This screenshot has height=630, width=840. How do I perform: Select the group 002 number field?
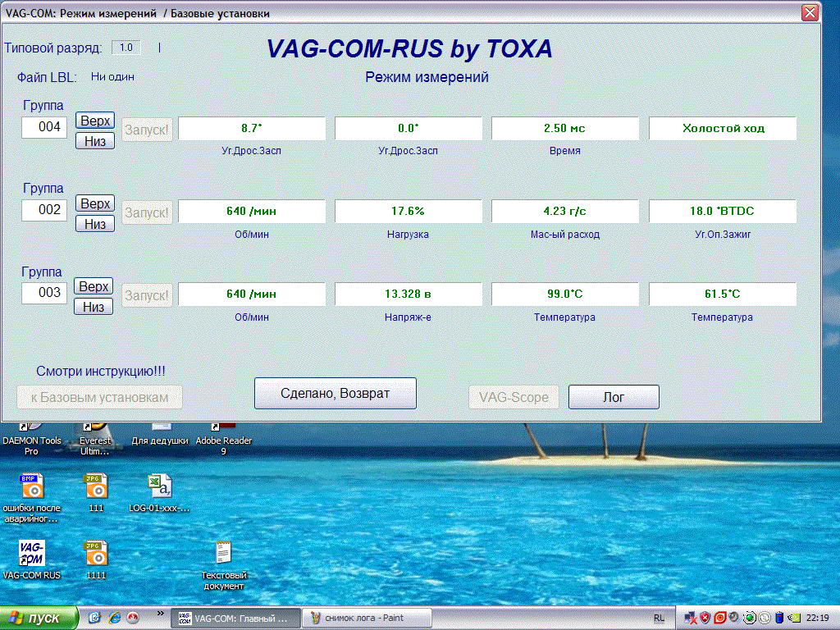(x=43, y=210)
